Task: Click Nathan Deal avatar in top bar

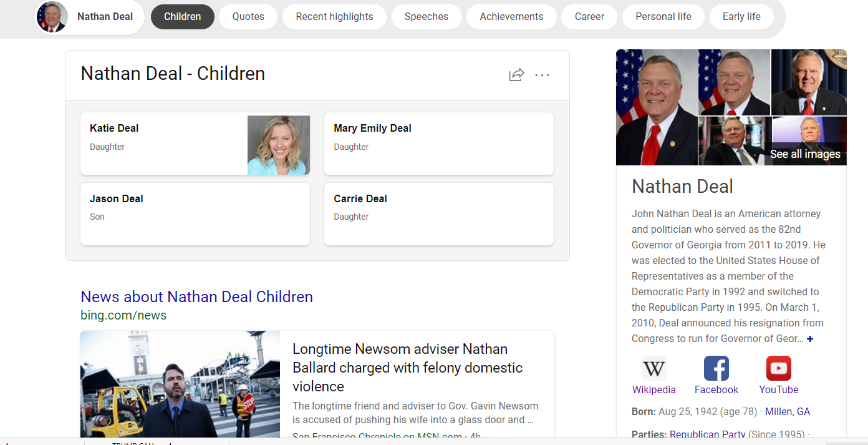Action: [52, 17]
